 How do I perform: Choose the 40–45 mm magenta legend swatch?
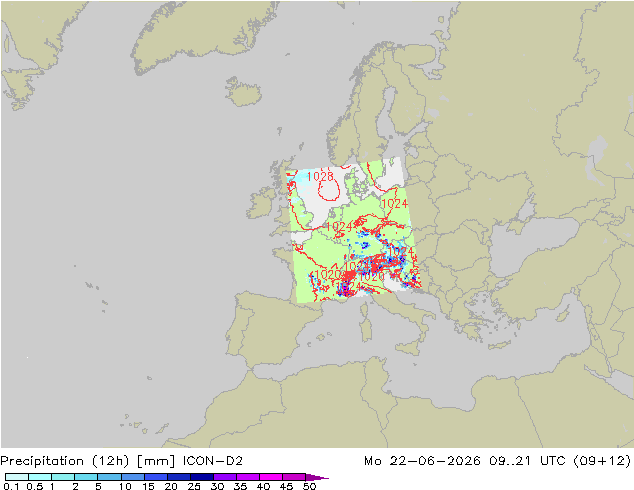coord(271,477)
